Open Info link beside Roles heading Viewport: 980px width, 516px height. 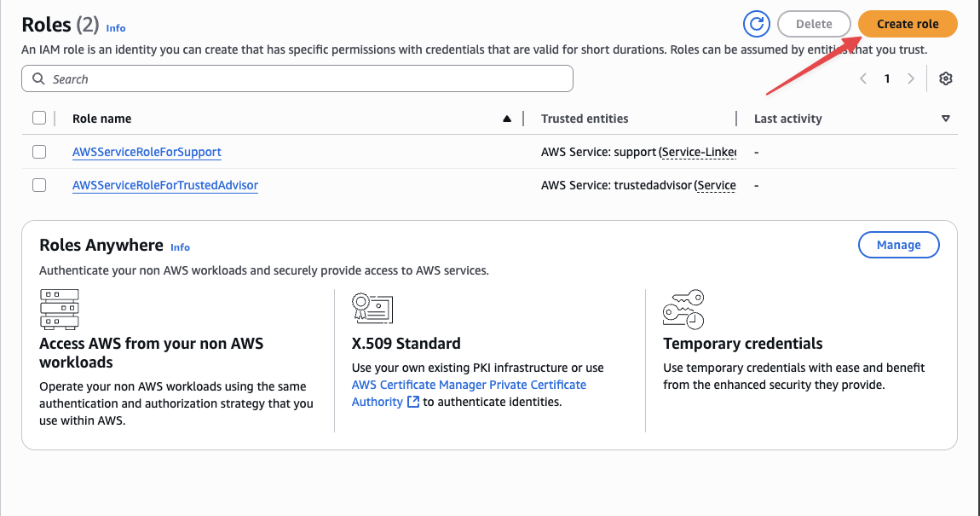point(116,28)
